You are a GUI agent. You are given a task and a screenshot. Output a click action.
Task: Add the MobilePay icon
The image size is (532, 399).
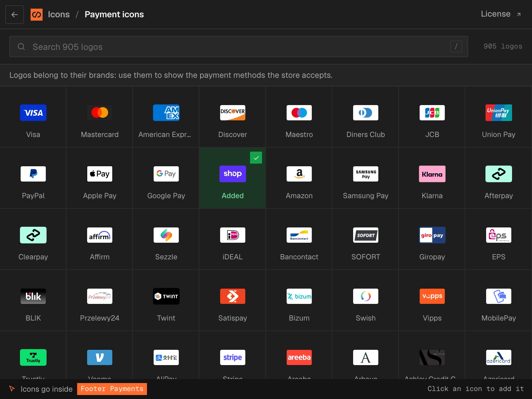[499, 300]
